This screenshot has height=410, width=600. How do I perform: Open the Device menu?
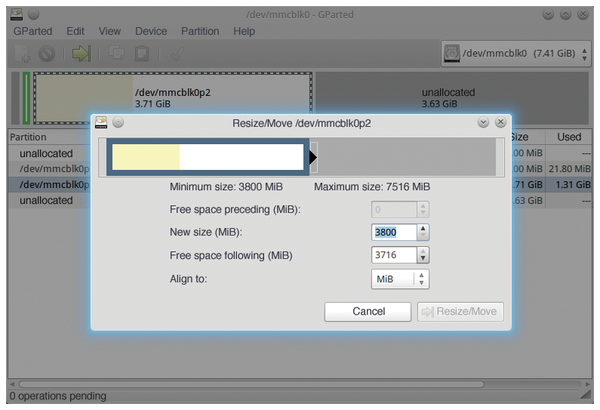tap(151, 31)
